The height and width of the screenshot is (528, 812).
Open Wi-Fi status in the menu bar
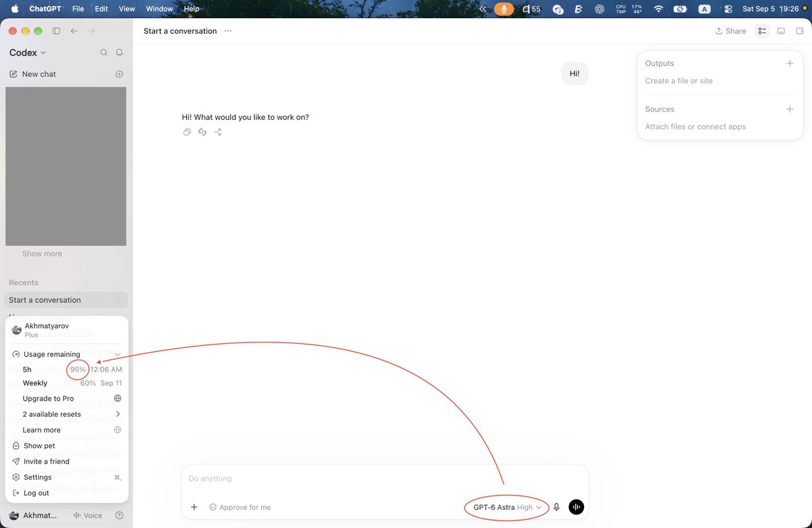pyautogui.click(x=658, y=9)
